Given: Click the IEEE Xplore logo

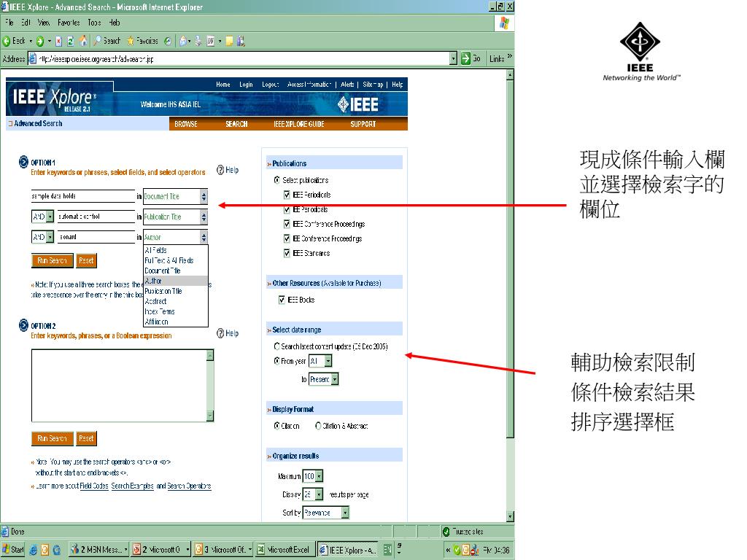Looking at the screenshot, I should pos(53,99).
